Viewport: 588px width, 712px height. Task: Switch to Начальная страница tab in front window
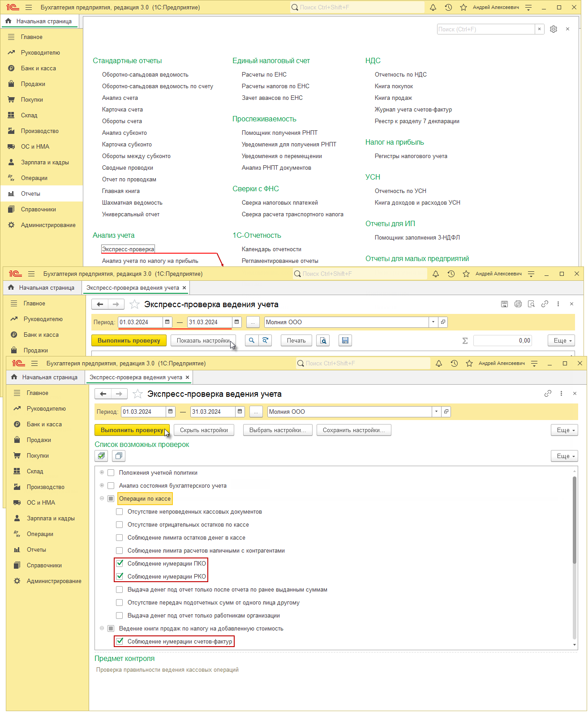(x=45, y=377)
